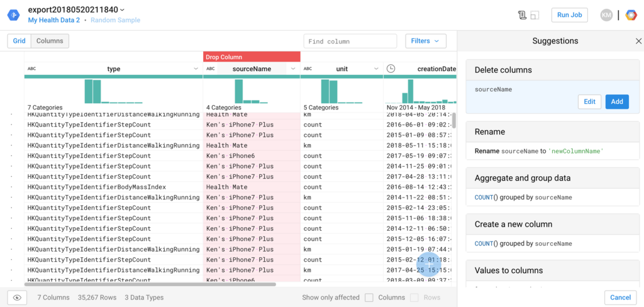The width and height of the screenshot is (644, 307).
Task: Click the type column header name
Action: (114, 69)
